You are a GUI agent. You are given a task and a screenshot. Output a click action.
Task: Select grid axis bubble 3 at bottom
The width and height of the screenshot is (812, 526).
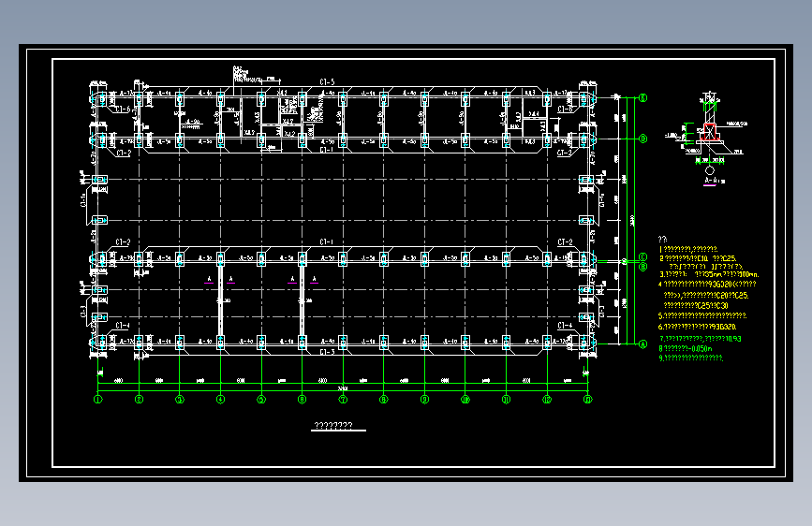tap(180, 399)
